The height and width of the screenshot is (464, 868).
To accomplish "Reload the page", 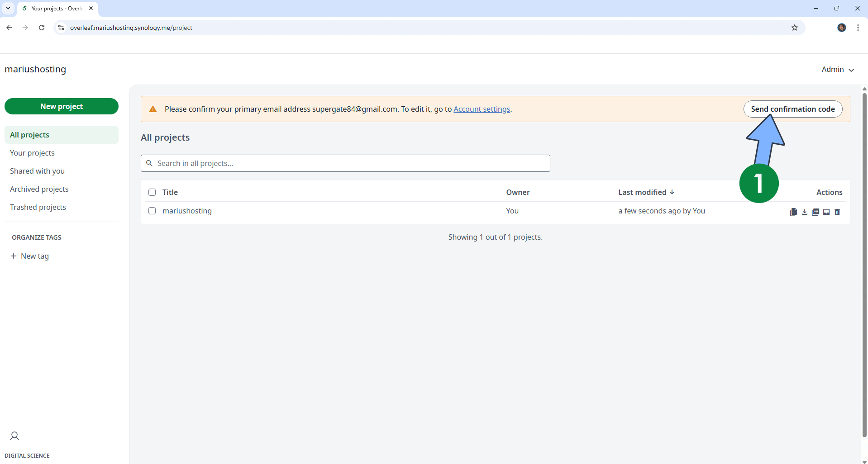I will (x=41, y=28).
